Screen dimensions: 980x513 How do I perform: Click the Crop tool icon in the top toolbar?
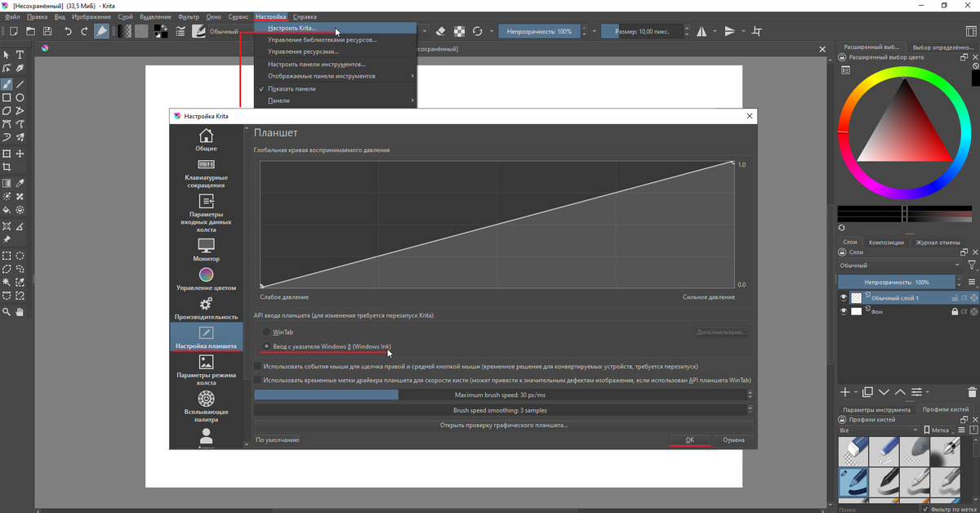[757, 31]
